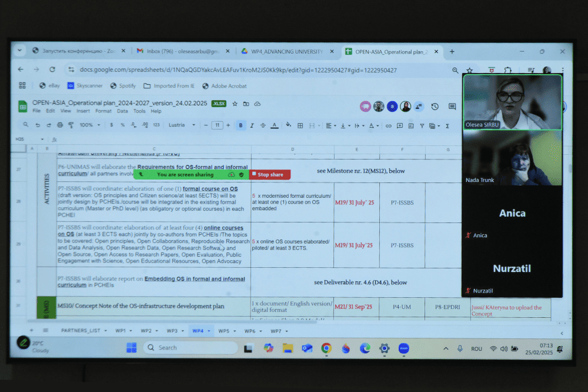This screenshot has height=392, width=588.
Task: Click the functions sigma icon
Action: tap(447, 126)
